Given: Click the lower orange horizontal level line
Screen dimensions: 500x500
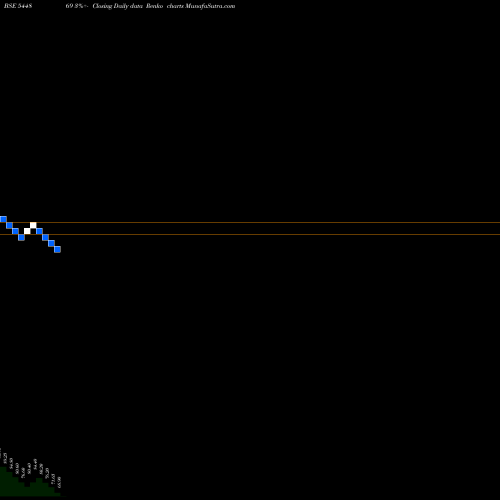Looking at the screenshot, I should (x=250, y=235).
